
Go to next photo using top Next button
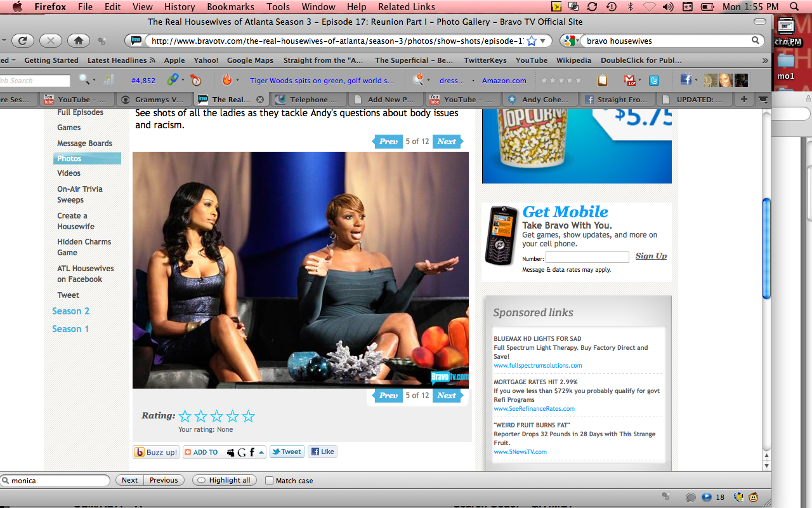click(447, 142)
